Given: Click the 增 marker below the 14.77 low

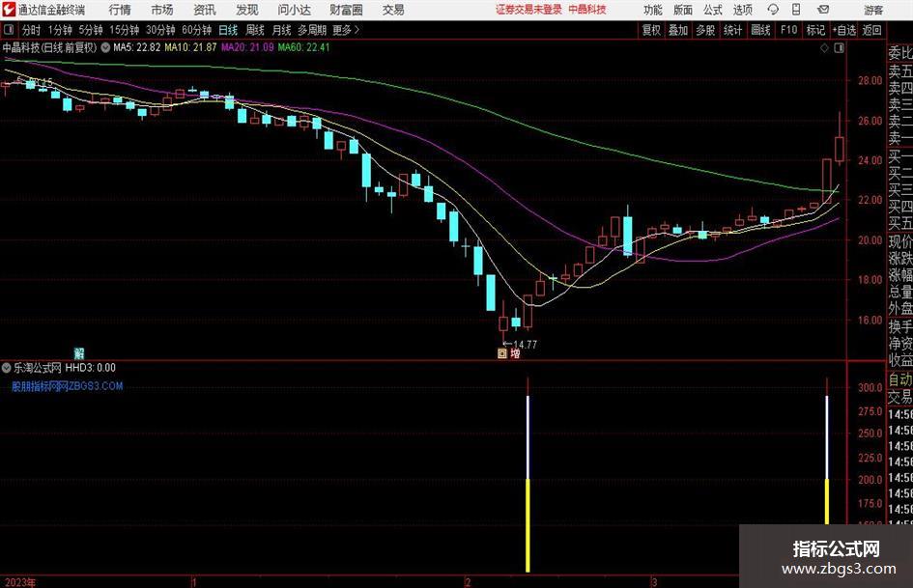Looking at the screenshot, I should [515, 353].
